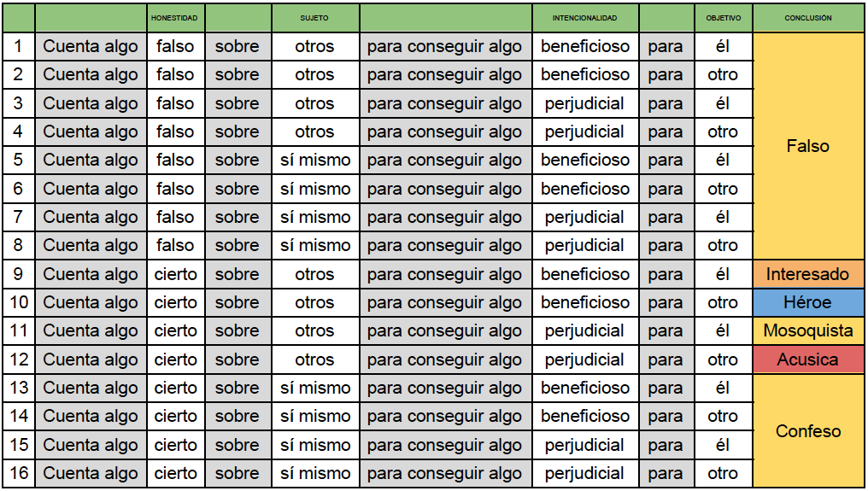Select the blue Héroe cell
This screenshot has height=491, width=868.
807,302
